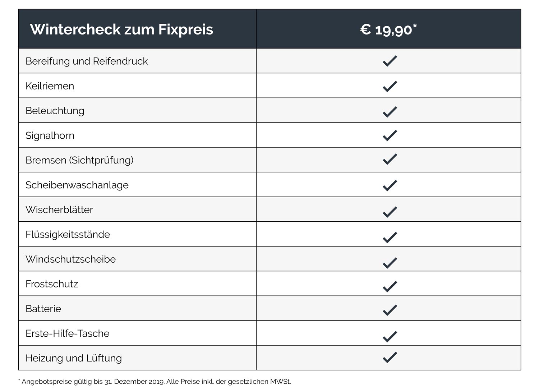Click the Angebotspreise footnote text

[156, 382]
